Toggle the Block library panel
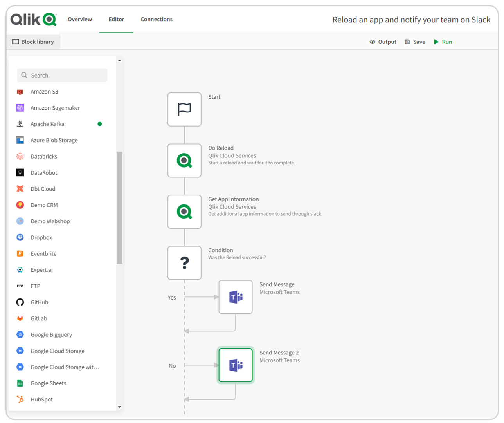Image resolution: width=504 pixels, height=423 pixels. (33, 42)
